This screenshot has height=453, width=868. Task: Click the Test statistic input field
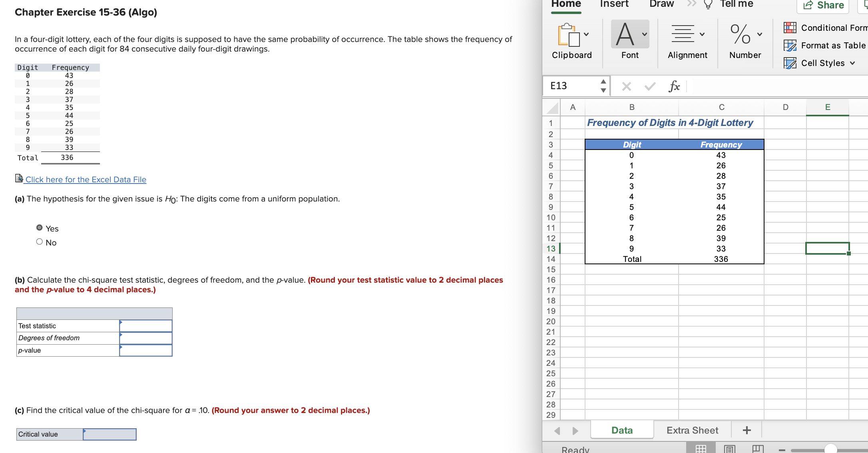[146, 326]
